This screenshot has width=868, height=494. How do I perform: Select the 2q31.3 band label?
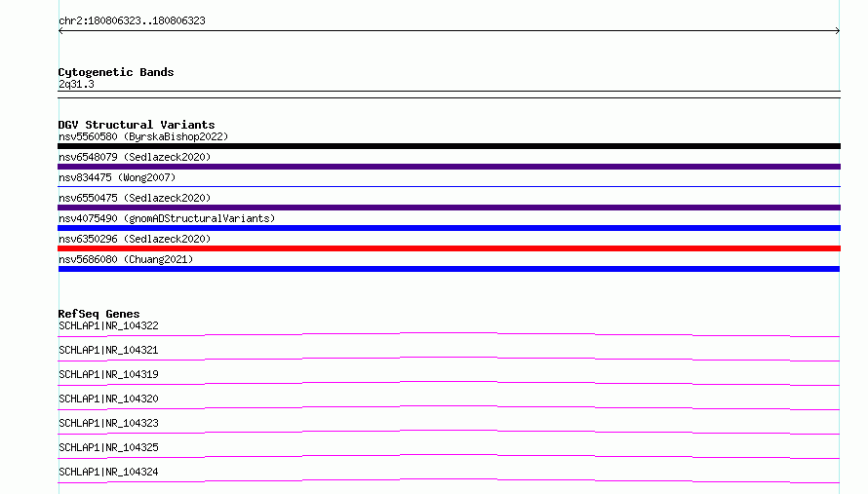click(x=76, y=84)
